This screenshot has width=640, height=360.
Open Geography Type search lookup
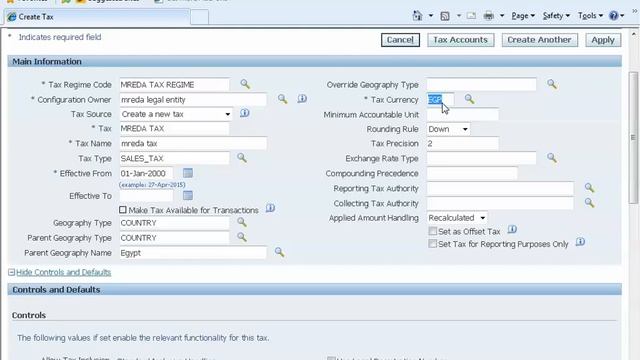tap(242, 222)
